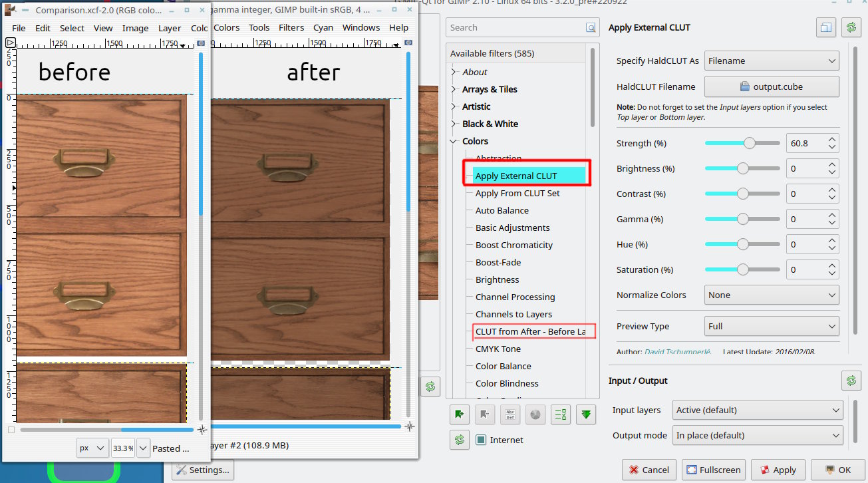The width and height of the screenshot is (868, 483).
Task: Open the Normalize Colors dropdown
Action: tap(772, 295)
